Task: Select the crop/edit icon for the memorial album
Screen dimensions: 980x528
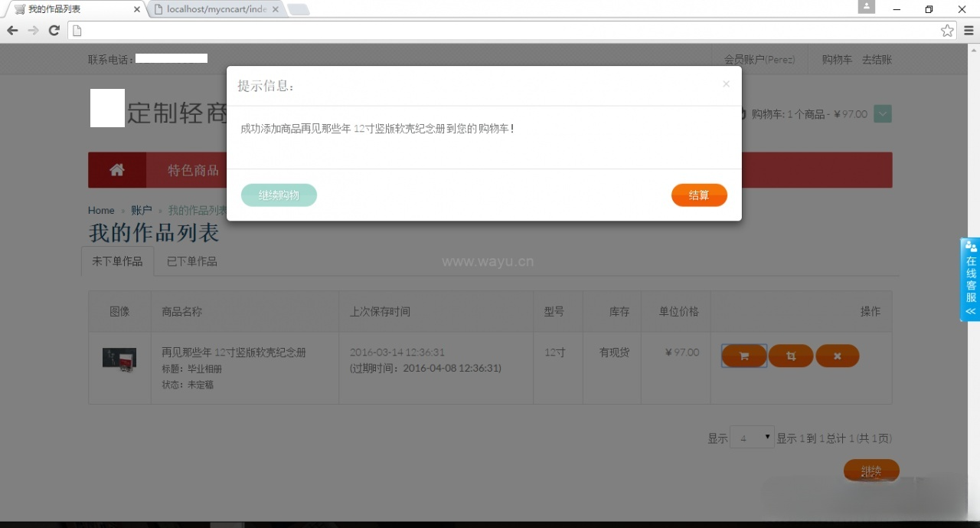Action: [790, 356]
